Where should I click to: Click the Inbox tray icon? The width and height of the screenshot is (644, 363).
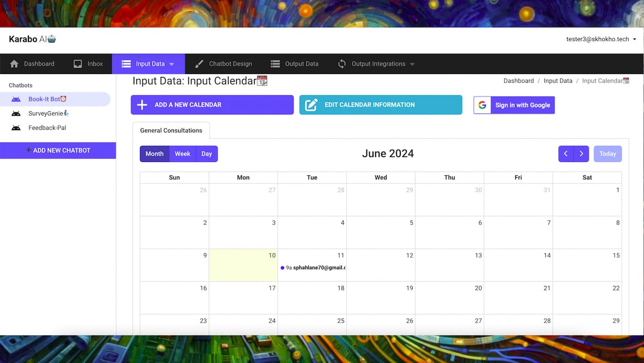[x=77, y=64]
